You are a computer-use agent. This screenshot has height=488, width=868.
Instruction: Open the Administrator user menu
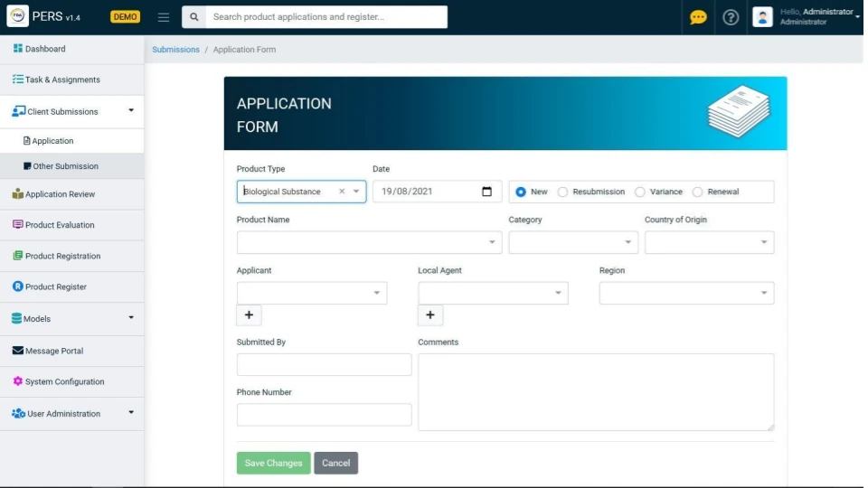click(819, 17)
